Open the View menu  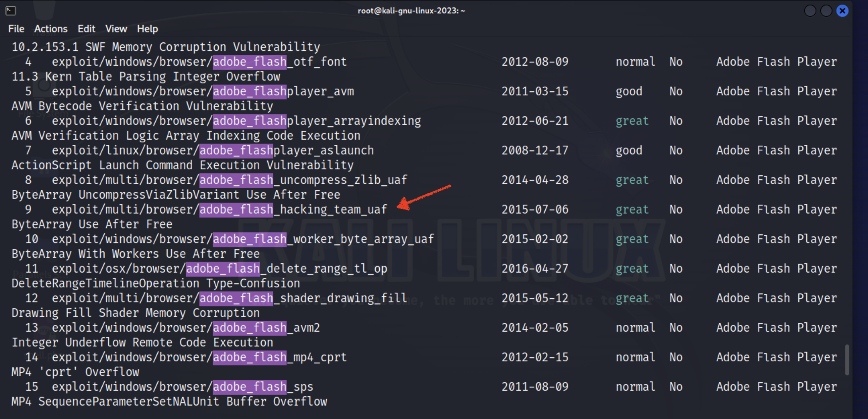116,29
